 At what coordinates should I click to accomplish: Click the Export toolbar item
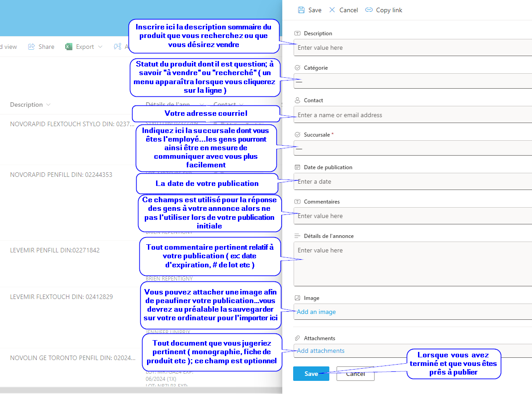(x=84, y=47)
